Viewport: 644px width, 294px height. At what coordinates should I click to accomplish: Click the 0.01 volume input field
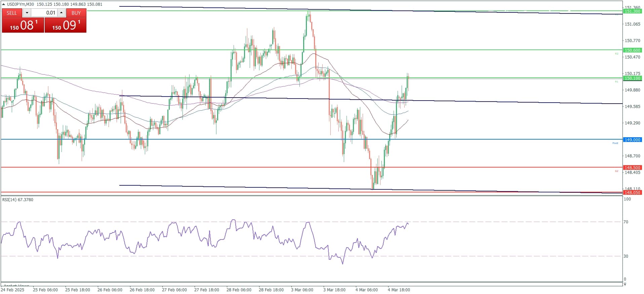44,13
